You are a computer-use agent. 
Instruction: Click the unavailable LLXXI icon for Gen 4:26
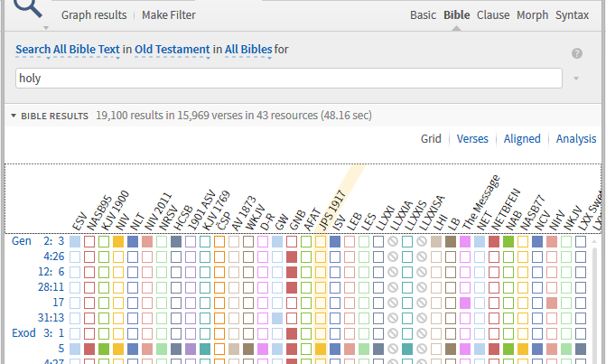point(393,257)
